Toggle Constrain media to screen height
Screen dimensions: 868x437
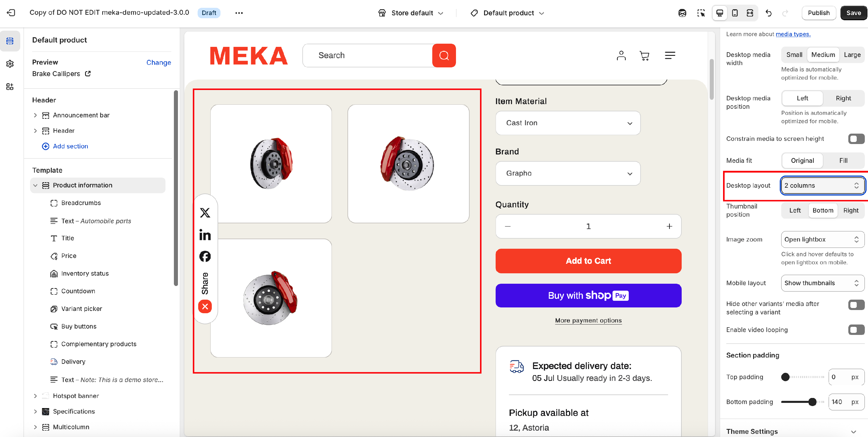tap(856, 139)
